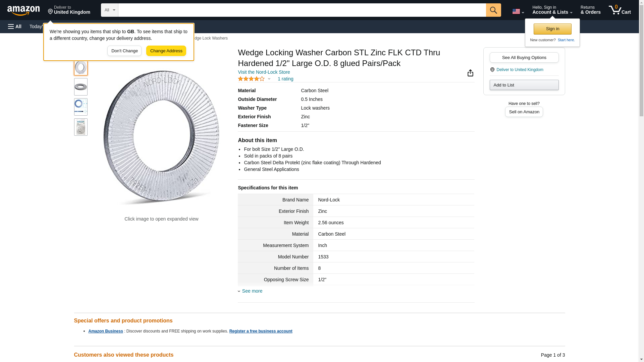The image size is (644, 362).
Task: Click the Change Address button
Action: pos(166,51)
